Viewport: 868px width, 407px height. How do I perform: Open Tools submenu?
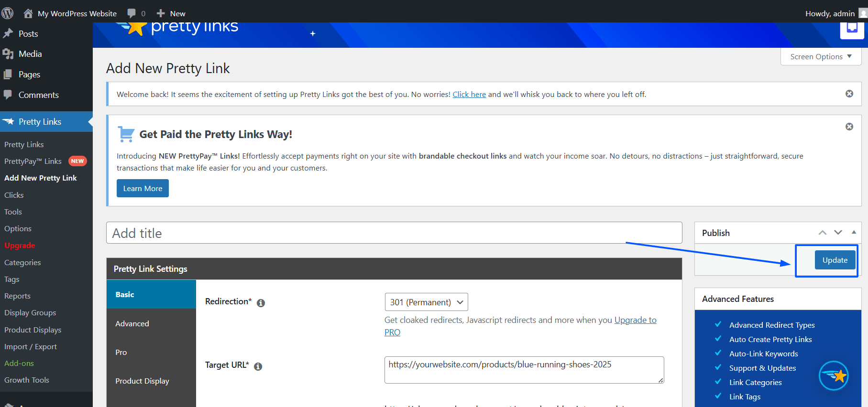coord(13,212)
